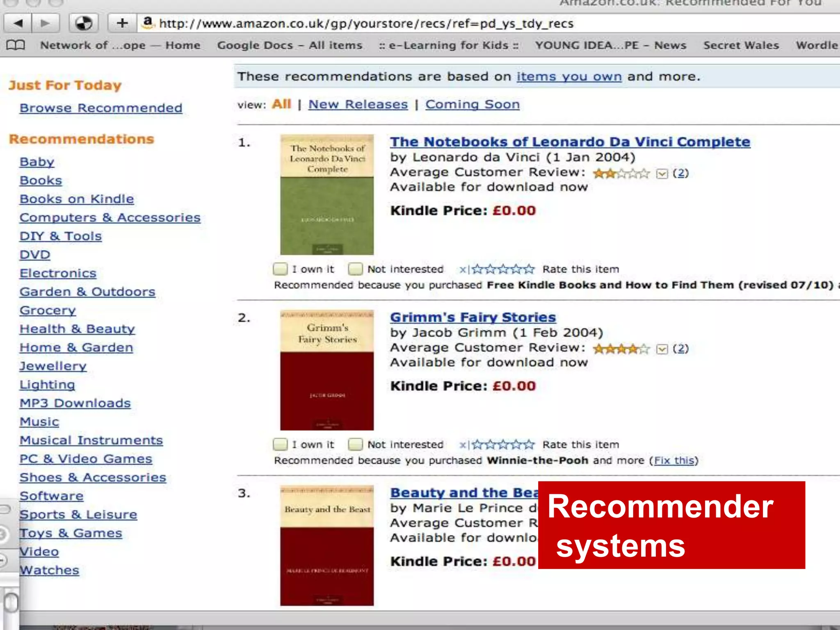Click the browser Back arrow button
Screen dimensions: 840x630
[x=18, y=23]
